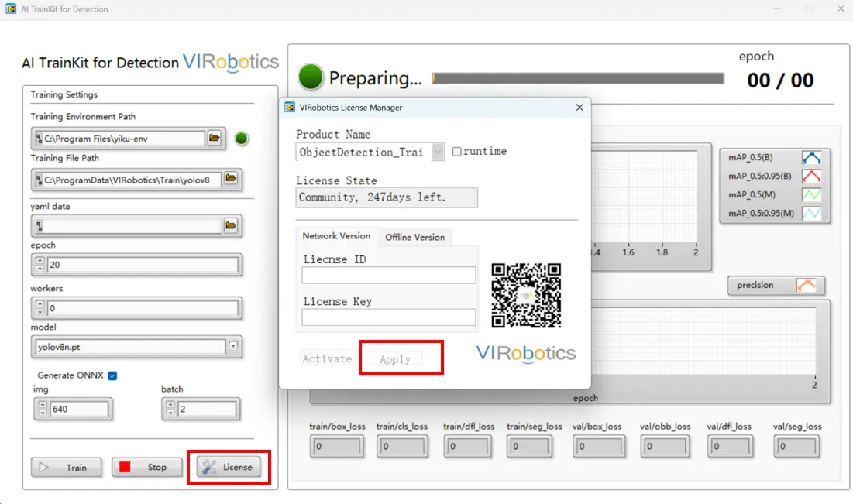Open folder browser for Training Environment Path
Screen dimensions: 853x504
coord(215,139)
